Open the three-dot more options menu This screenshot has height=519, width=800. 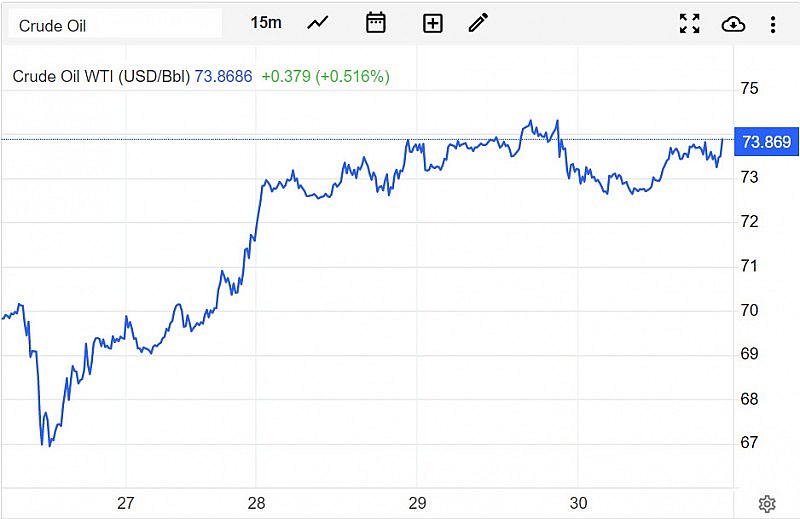click(x=773, y=23)
